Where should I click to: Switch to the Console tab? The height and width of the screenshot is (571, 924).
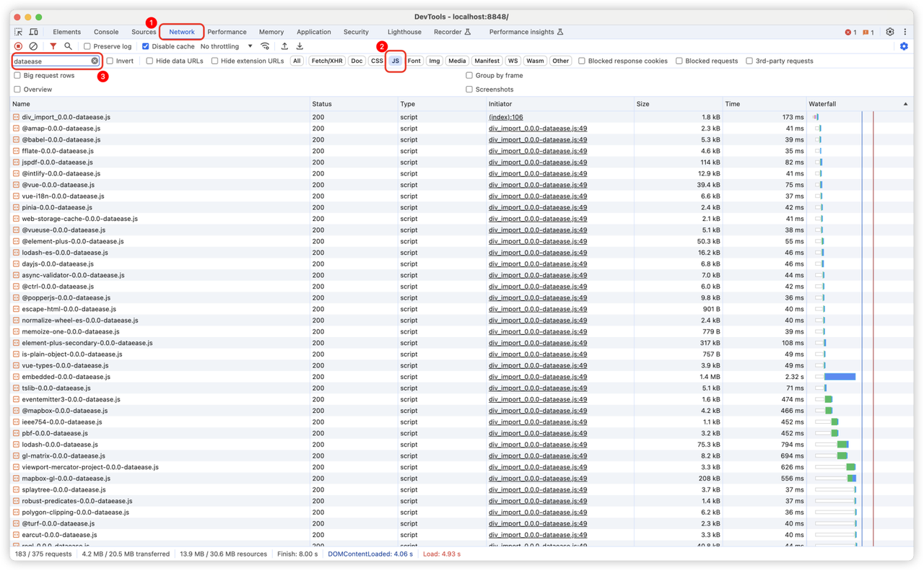click(x=106, y=32)
